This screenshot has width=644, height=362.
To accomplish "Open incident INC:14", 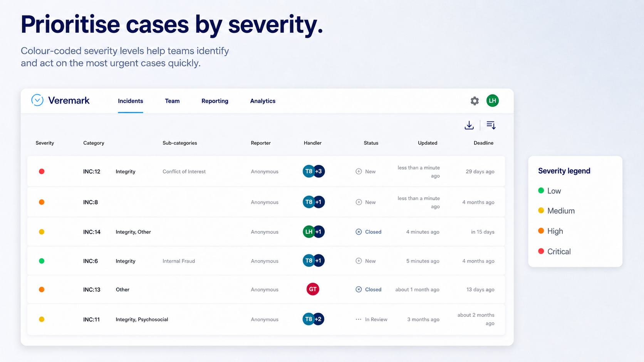I will coord(92,232).
